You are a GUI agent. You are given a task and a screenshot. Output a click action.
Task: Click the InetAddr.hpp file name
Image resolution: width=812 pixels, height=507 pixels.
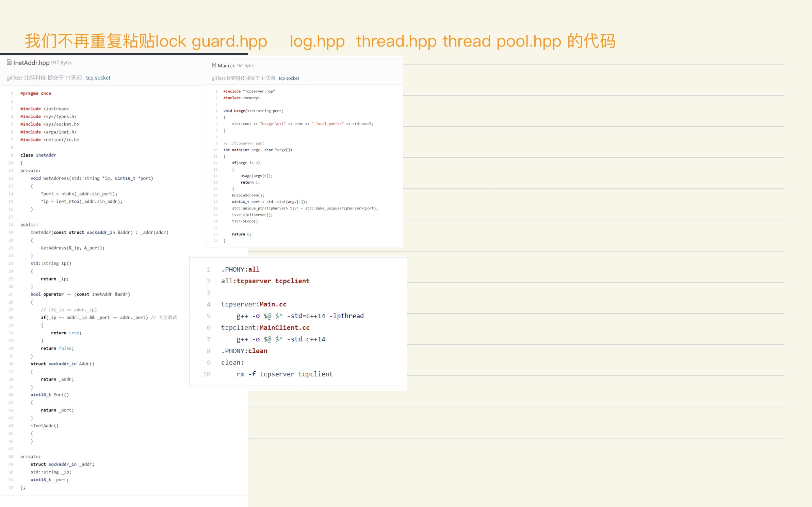tap(31, 63)
